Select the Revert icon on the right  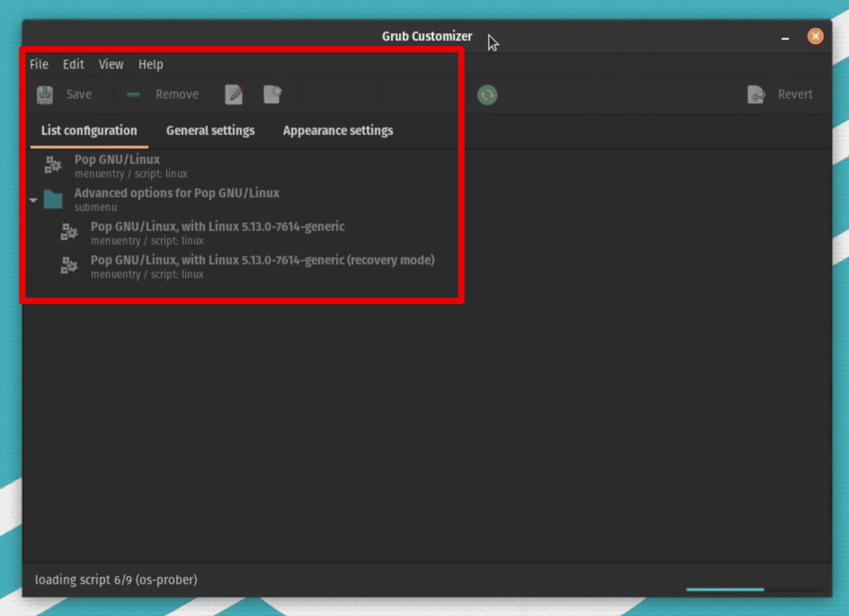[756, 94]
